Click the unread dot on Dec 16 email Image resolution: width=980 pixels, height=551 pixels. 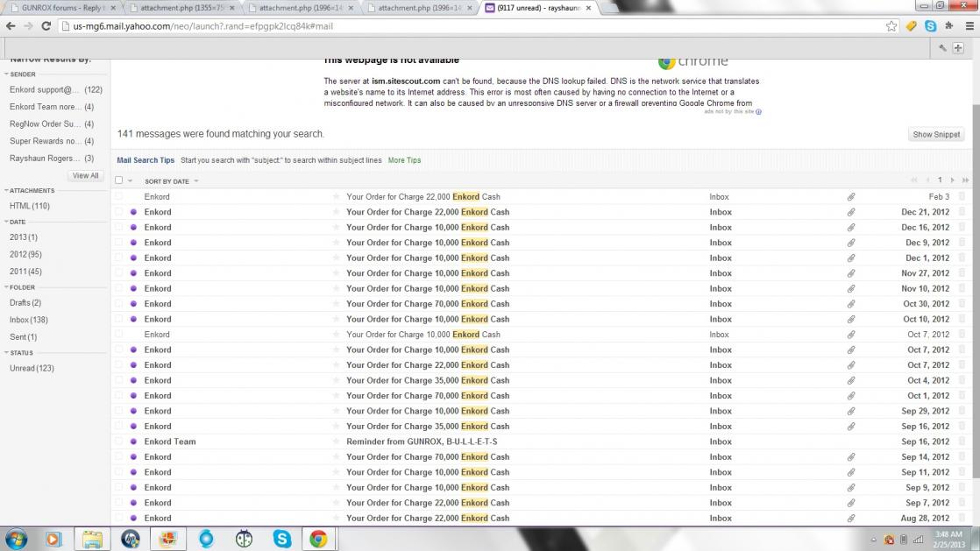click(133, 228)
